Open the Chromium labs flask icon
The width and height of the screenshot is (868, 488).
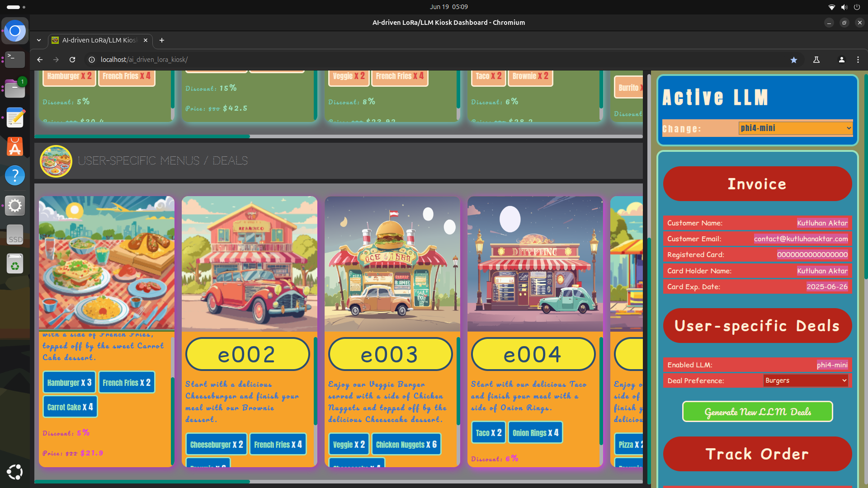pyautogui.click(x=816, y=60)
